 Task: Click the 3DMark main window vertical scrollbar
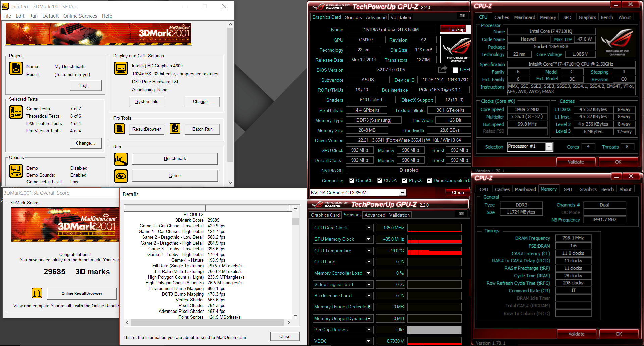(x=230, y=103)
